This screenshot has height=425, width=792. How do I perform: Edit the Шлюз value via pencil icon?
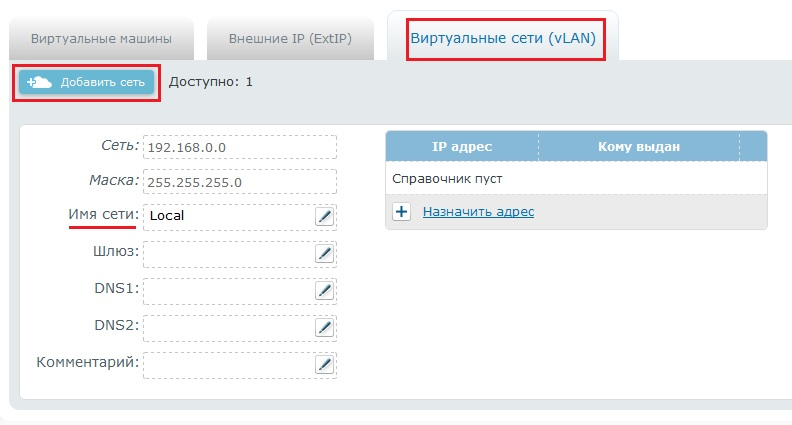click(x=324, y=253)
